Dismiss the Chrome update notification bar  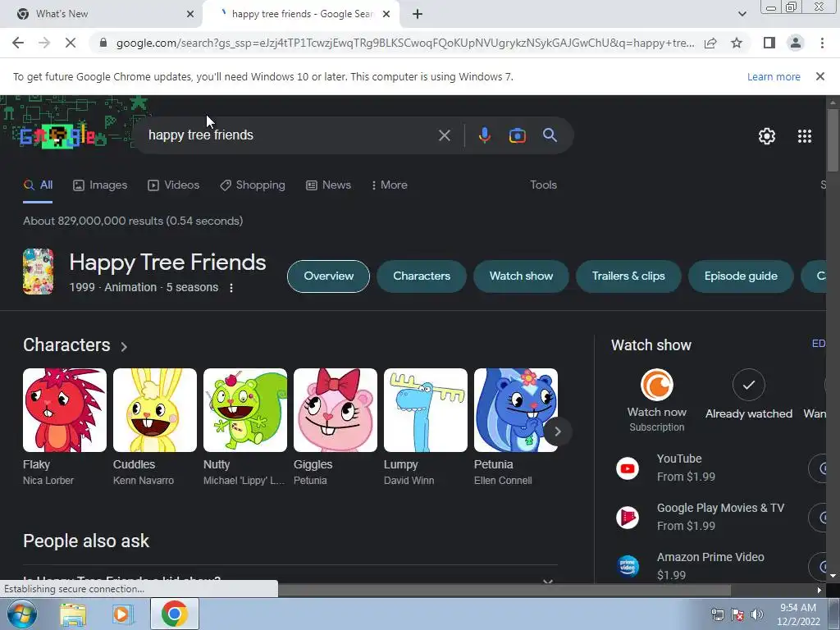[x=819, y=76]
